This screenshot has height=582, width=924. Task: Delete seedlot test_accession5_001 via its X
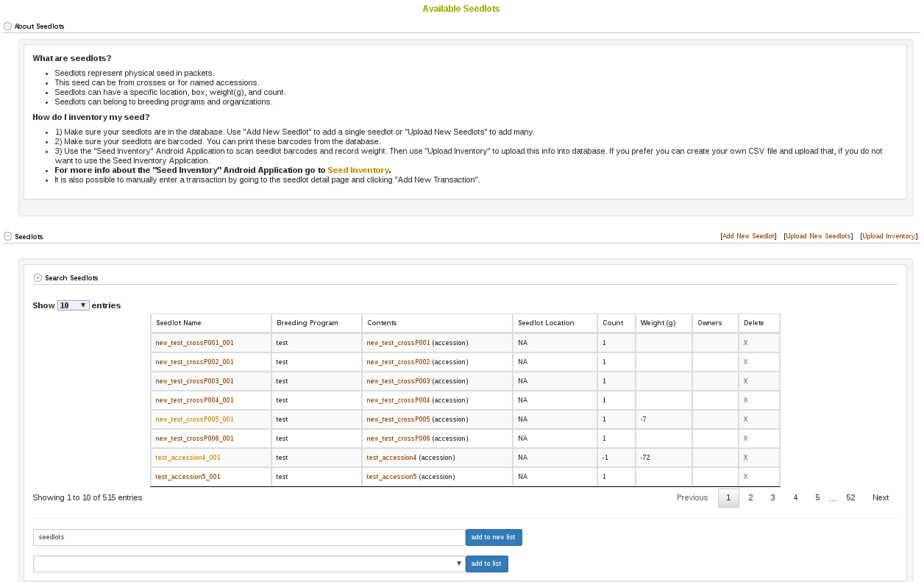(x=745, y=477)
